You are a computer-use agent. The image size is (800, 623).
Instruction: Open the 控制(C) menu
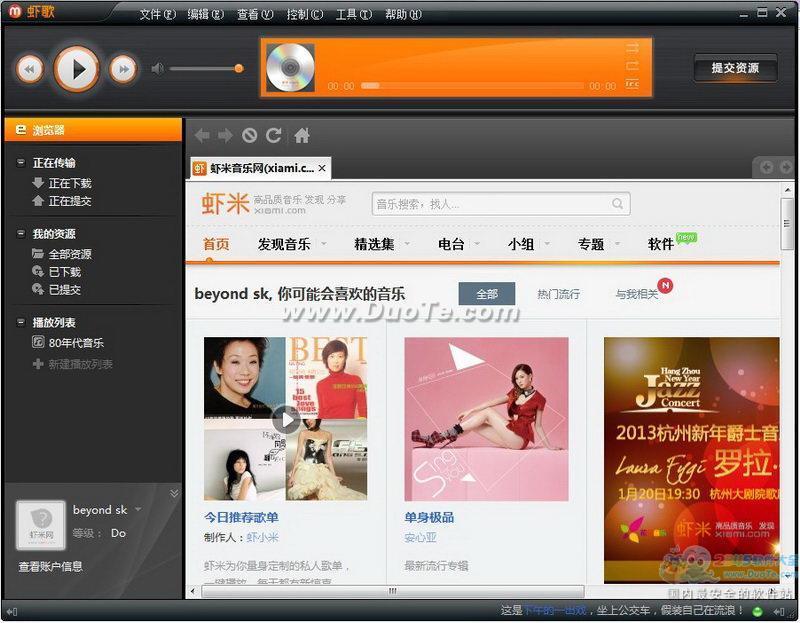point(305,14)
